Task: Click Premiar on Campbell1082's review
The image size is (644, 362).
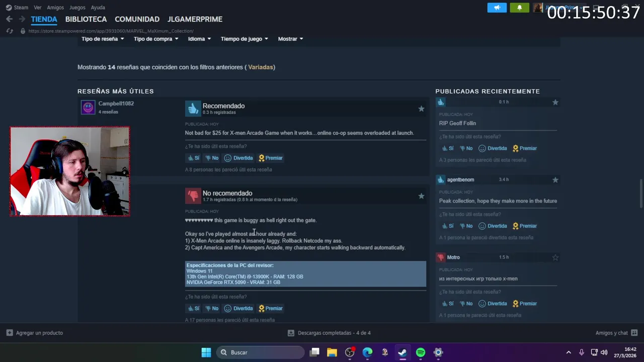Action: [271, 158]
